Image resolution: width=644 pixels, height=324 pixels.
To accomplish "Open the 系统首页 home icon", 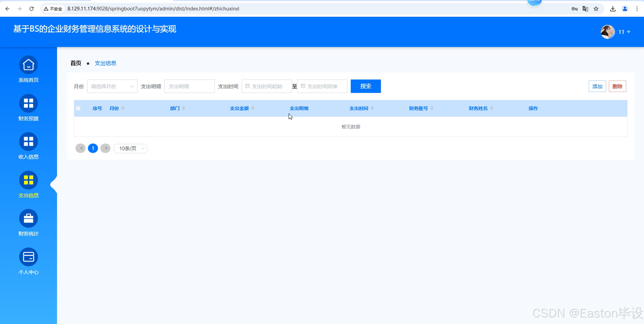I will [x=29, y=65].
